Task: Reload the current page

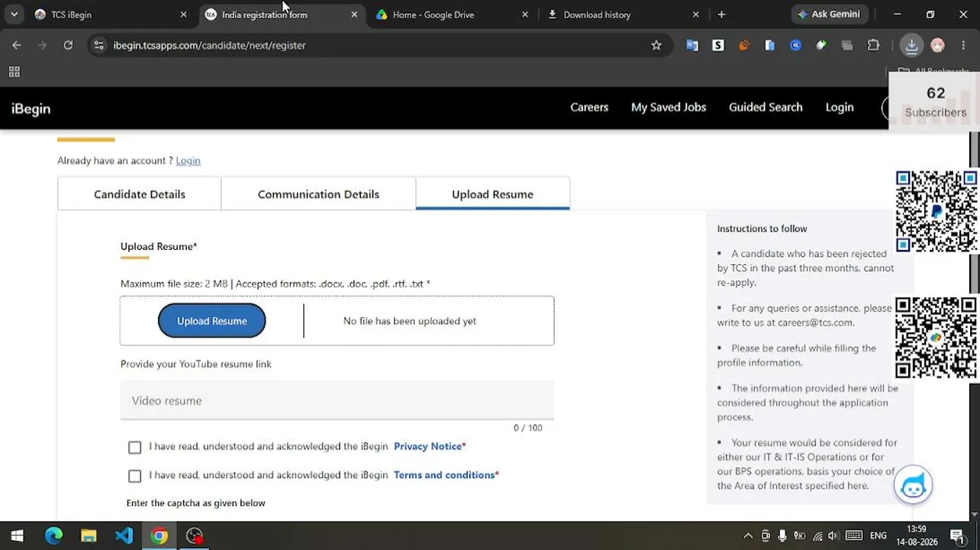Action: click(68, 45)
